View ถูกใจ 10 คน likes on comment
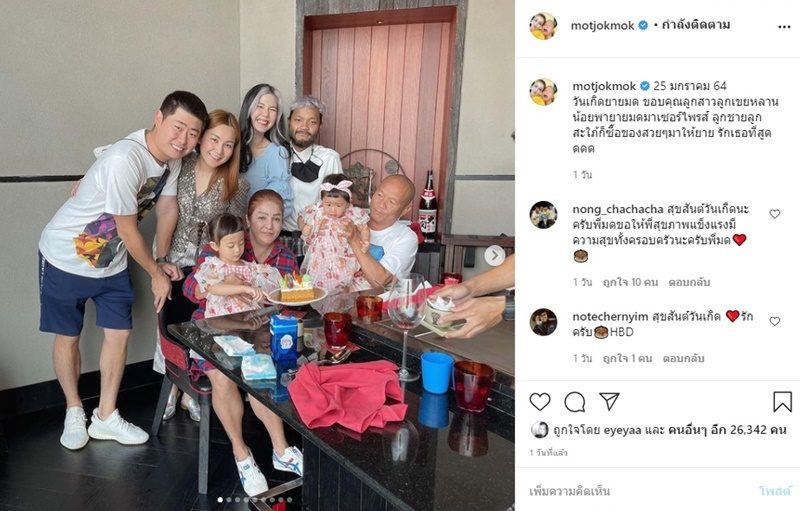800x511 pixels. (630, 282)
